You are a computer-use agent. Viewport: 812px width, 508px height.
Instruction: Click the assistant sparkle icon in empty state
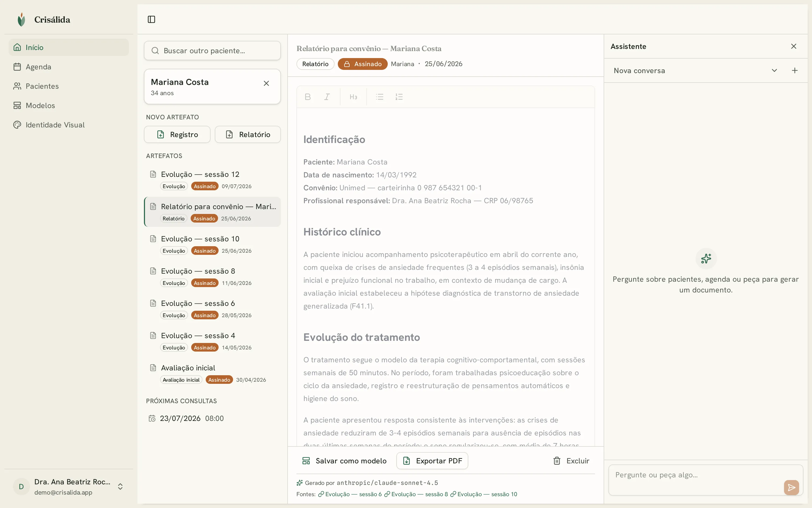tap(706, 258)
